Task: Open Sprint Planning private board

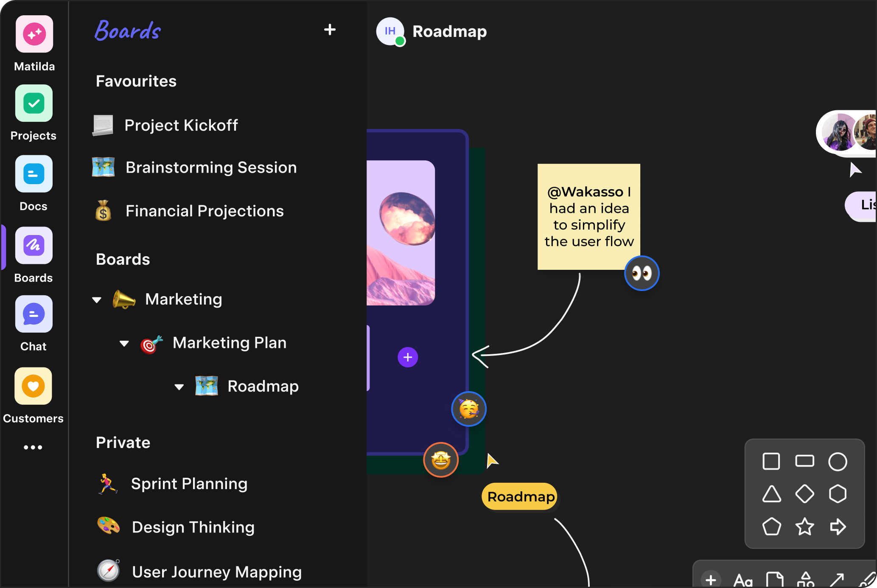Action: click(x=189, y=484)
